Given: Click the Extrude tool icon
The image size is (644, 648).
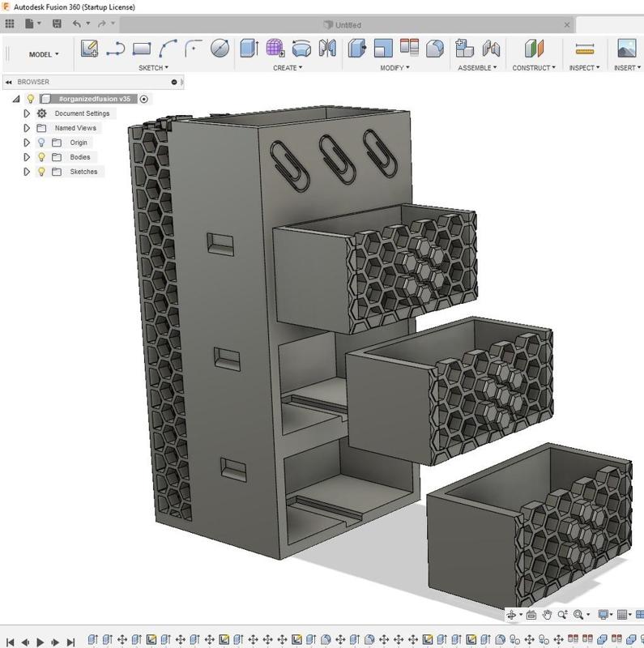Looking at the screenshot, I should [x=249, y=49].
